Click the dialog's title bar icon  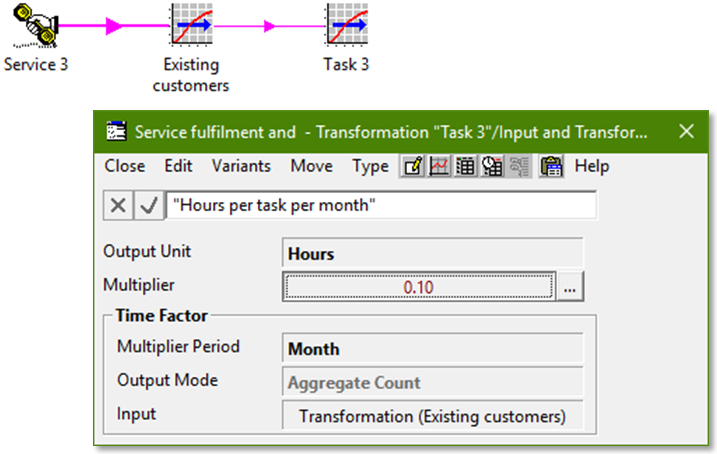[x=117, y=132]
